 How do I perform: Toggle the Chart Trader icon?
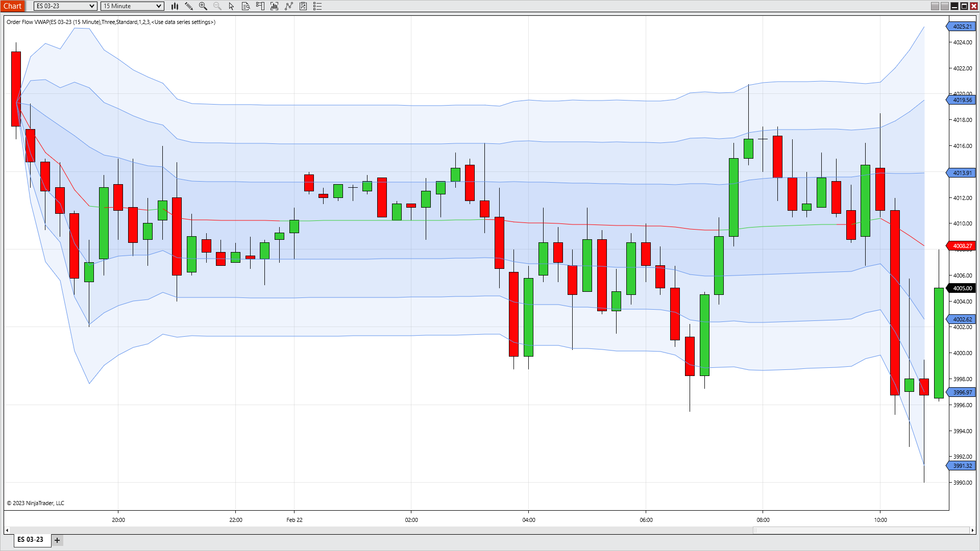(260, 6)
